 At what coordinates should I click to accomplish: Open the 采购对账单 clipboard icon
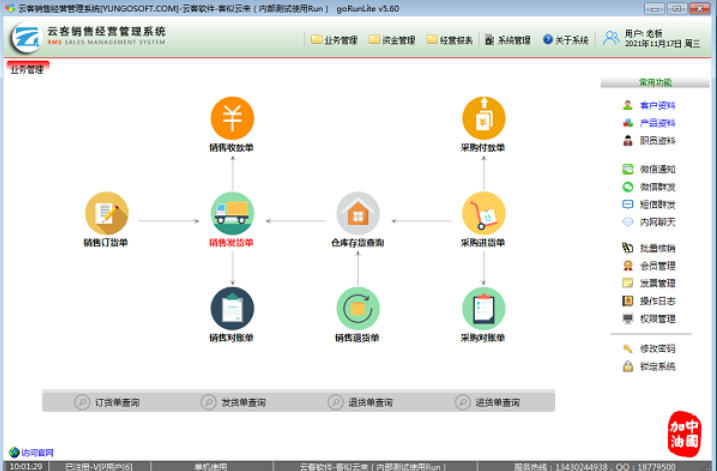click(484, 309)
